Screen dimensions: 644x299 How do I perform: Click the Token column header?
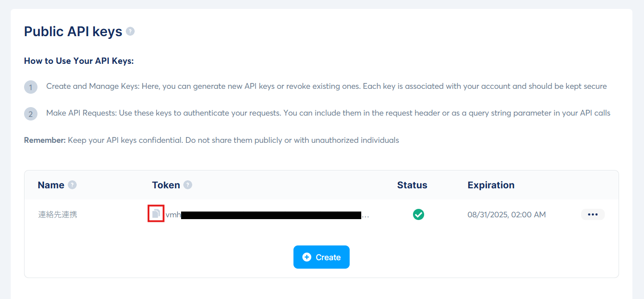pos(166,185)
